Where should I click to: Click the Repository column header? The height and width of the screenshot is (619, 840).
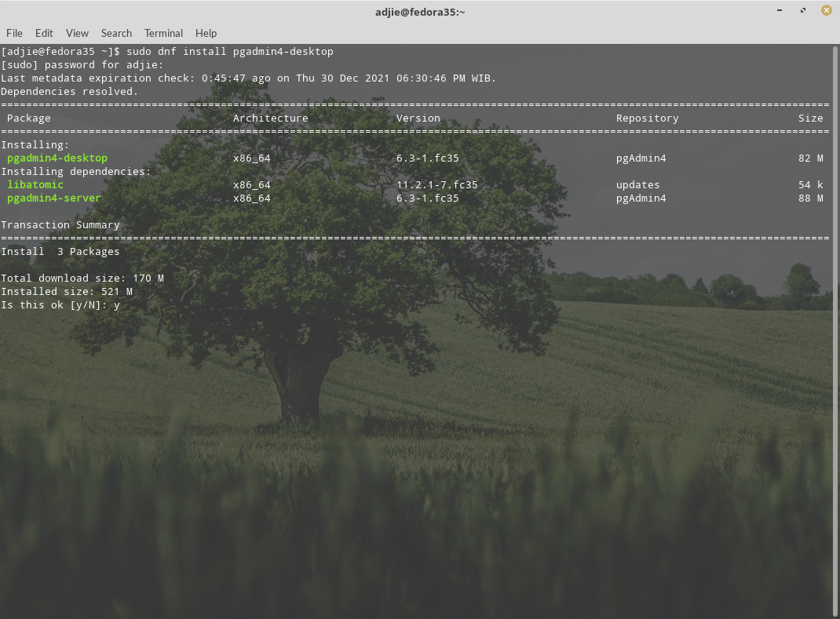647,118
